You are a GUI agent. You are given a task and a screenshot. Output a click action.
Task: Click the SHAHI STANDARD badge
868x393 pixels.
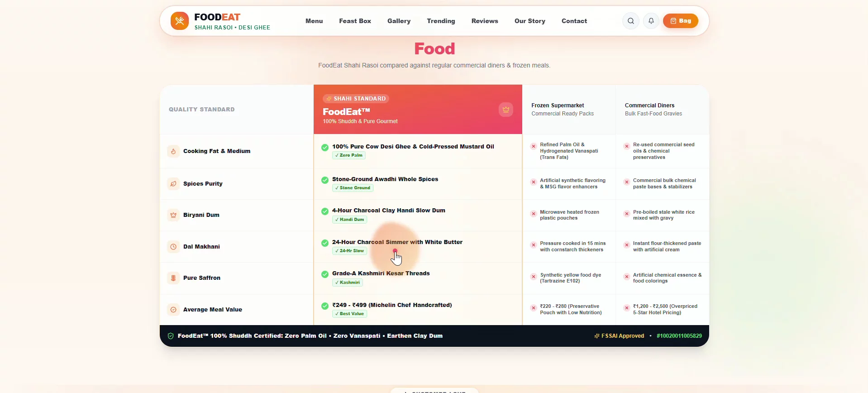356,98
